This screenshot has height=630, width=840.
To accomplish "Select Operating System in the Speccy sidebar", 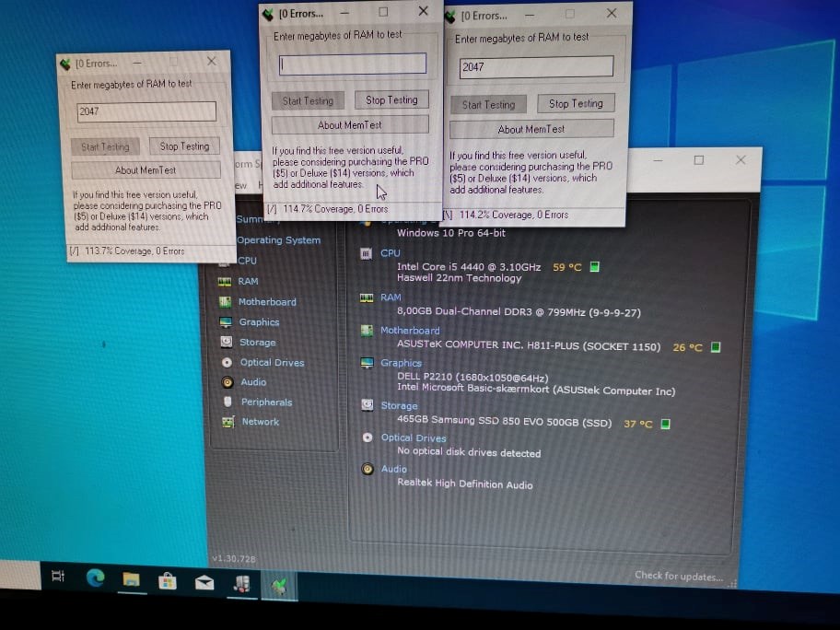I will (278, 240).
